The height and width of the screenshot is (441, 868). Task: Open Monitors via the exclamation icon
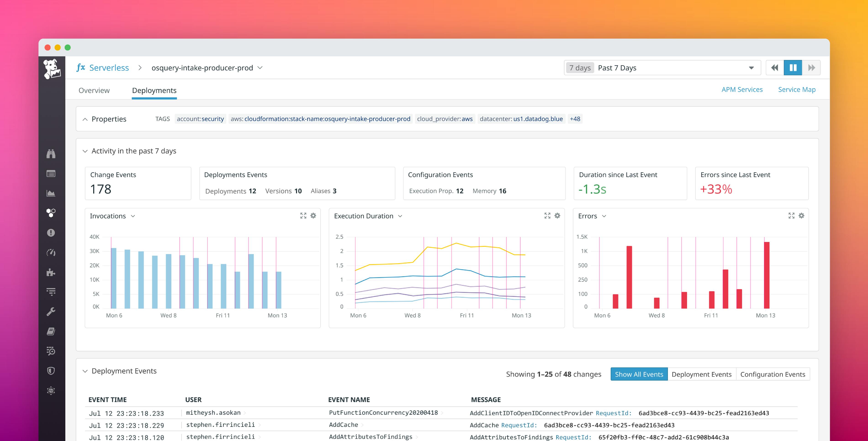[x=51, y=232]
